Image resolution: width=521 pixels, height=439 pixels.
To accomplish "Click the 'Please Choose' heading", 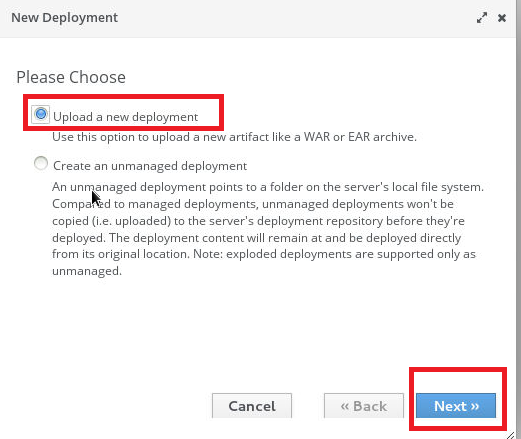I will (x=71, y=77).
